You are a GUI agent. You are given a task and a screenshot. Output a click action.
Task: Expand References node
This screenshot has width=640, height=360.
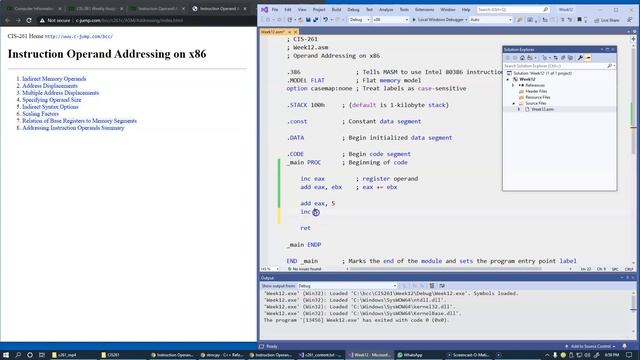pos(513,85)
